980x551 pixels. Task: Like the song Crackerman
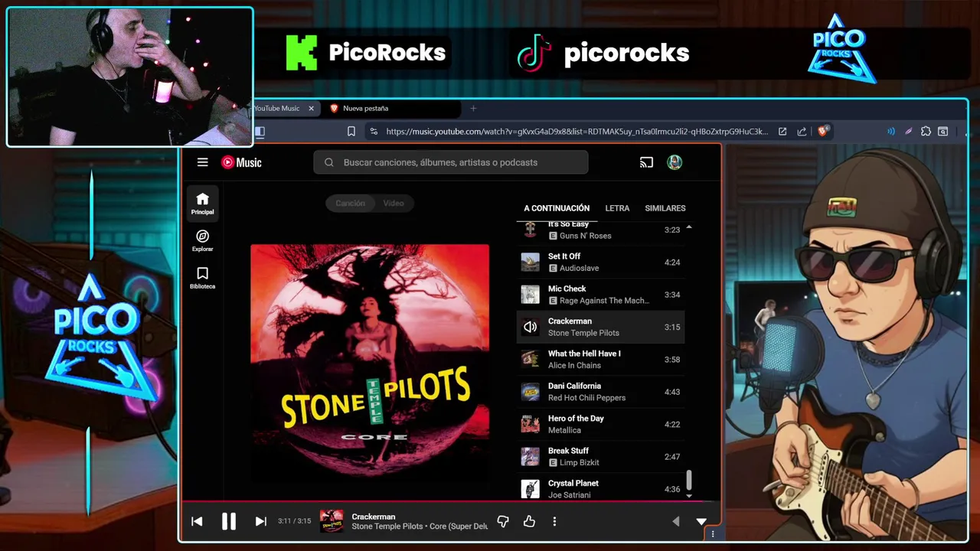(x=529, y=521)
